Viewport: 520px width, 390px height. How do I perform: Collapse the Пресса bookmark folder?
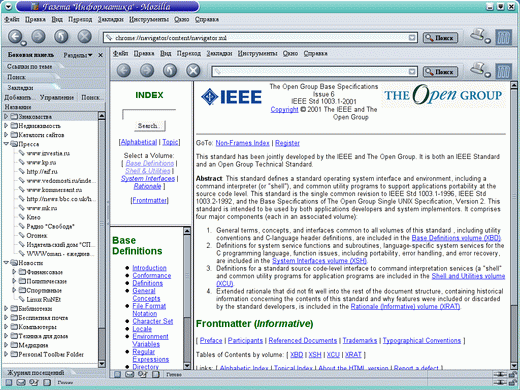click(x=6, y=144)
